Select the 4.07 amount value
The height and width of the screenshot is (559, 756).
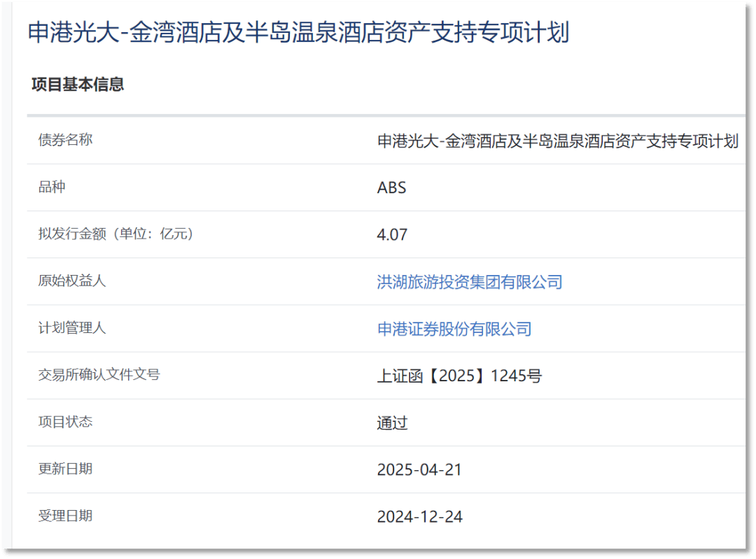[x=392, y=234]
